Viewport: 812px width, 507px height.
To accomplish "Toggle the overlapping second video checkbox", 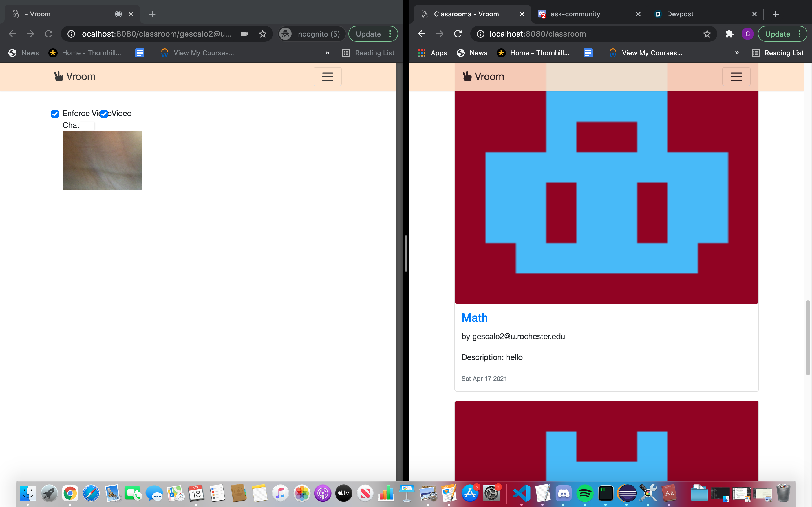I will click(x=104, y=114).
